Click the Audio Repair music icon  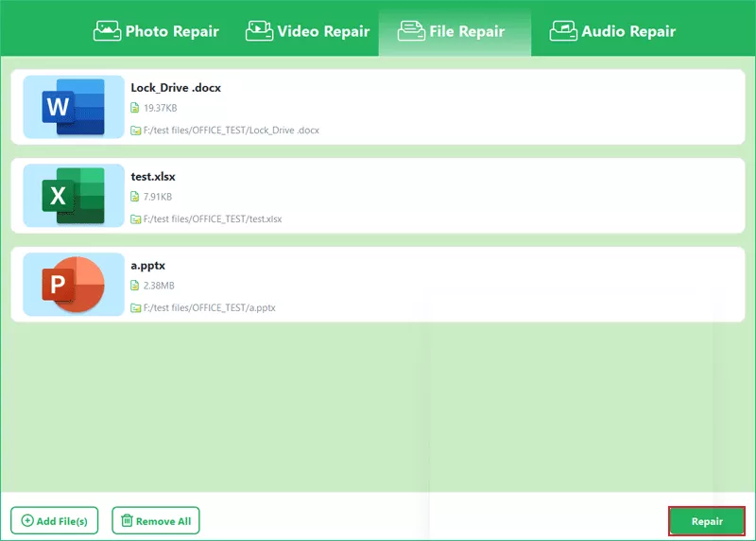coord(563,31)
